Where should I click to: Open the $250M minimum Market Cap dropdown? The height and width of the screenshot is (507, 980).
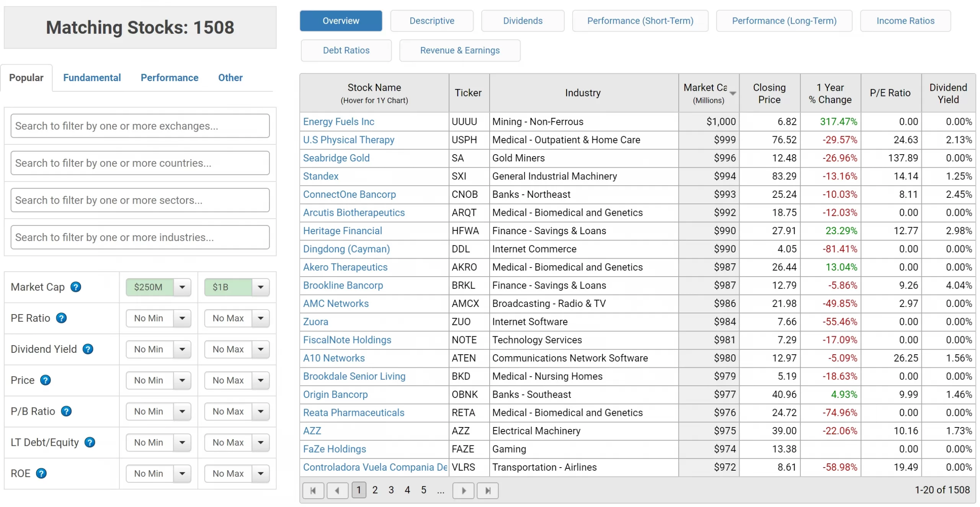[x=158, y=287]
